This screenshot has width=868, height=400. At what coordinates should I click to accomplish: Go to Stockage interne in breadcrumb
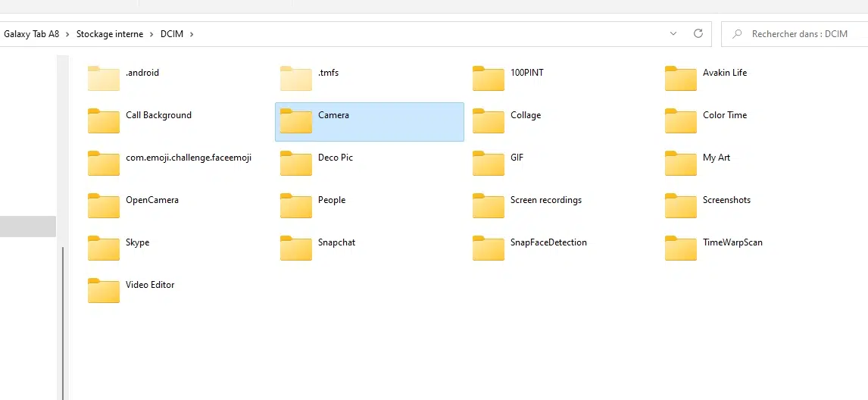tap(110, 34)
